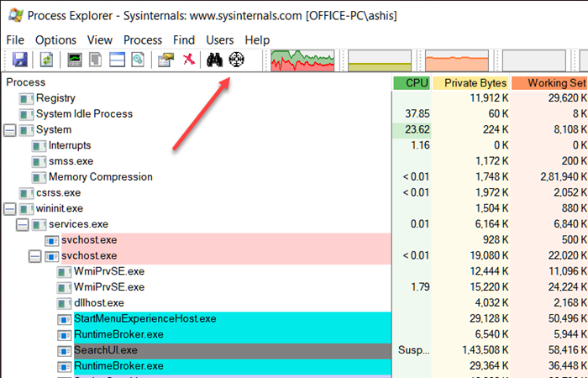
Task: Show the lower pane toolbar icon
Action: [x=117, y=60]
